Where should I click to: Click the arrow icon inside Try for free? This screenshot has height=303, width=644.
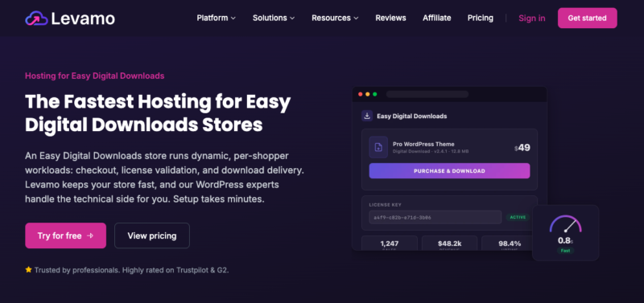pos(90,235)
